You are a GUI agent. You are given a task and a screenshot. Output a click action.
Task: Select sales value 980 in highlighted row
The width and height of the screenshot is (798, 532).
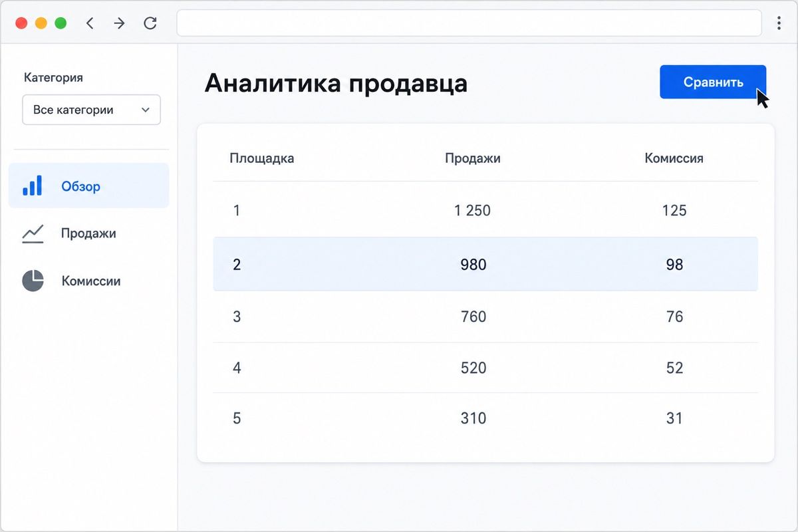[473, 265]
